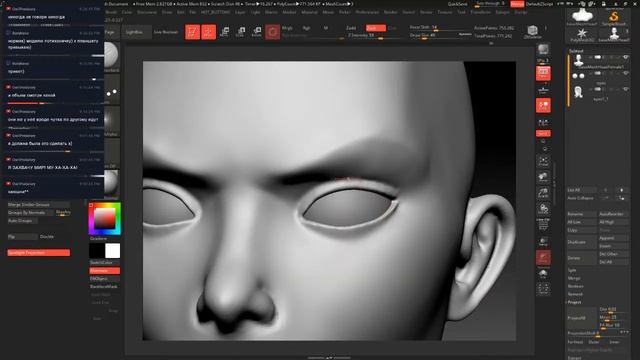640x360 pixels.
Task: Click Live Boolean button
Action: coord(166,32)
